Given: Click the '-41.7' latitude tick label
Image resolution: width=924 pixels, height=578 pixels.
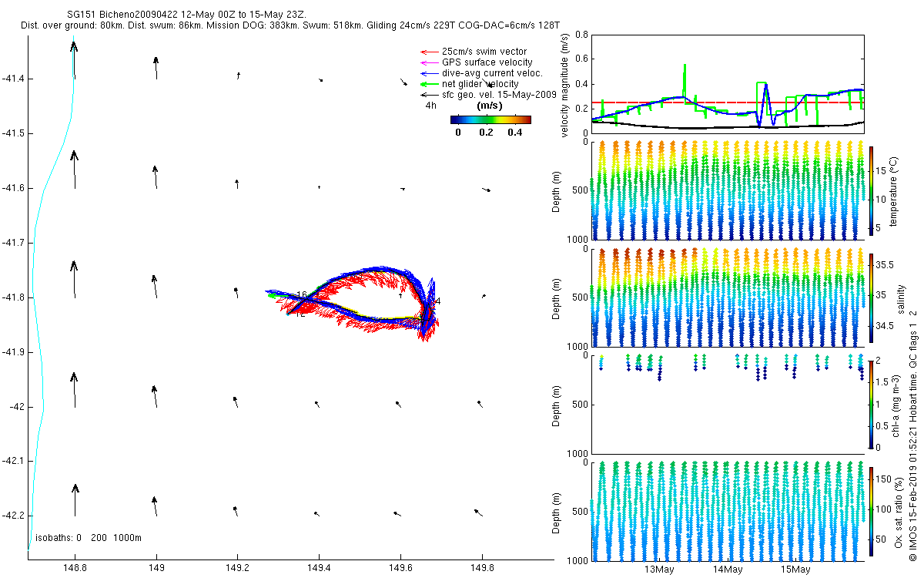Looking at the screenshot, I should point(14,243).
